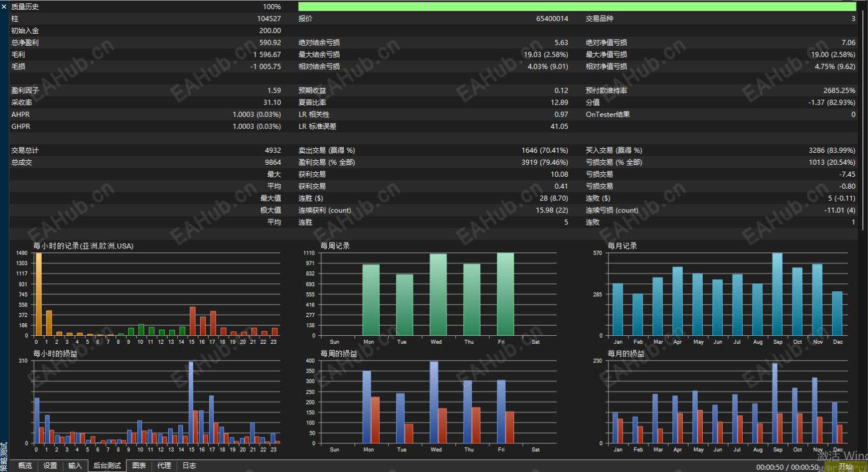Select the 质量历史 label
This screenshot has height=472, width=868.
pos(25,7)
